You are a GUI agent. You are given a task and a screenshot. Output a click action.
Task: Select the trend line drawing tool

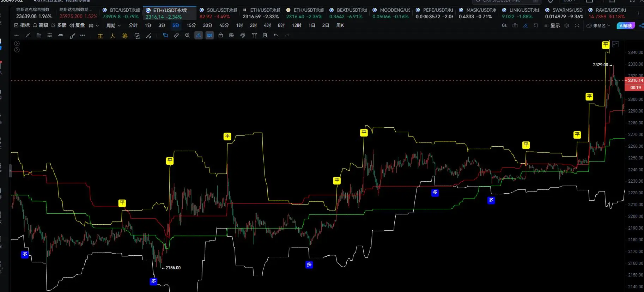tap(28, 35)
